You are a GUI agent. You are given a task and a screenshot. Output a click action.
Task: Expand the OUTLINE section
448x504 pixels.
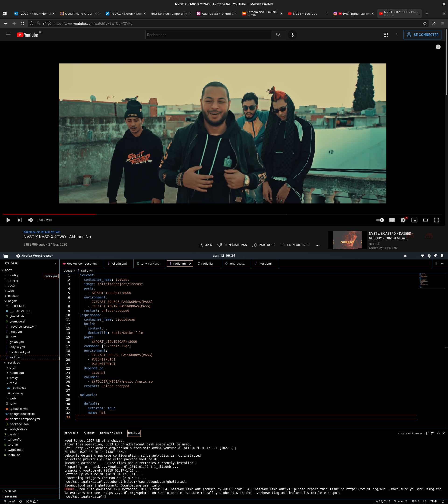(10, 491)
